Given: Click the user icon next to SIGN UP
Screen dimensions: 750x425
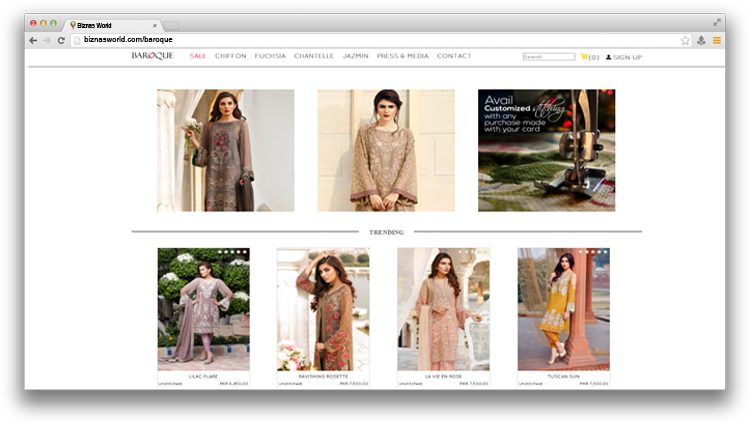Looking at the screenshot, I should point(608,57).
